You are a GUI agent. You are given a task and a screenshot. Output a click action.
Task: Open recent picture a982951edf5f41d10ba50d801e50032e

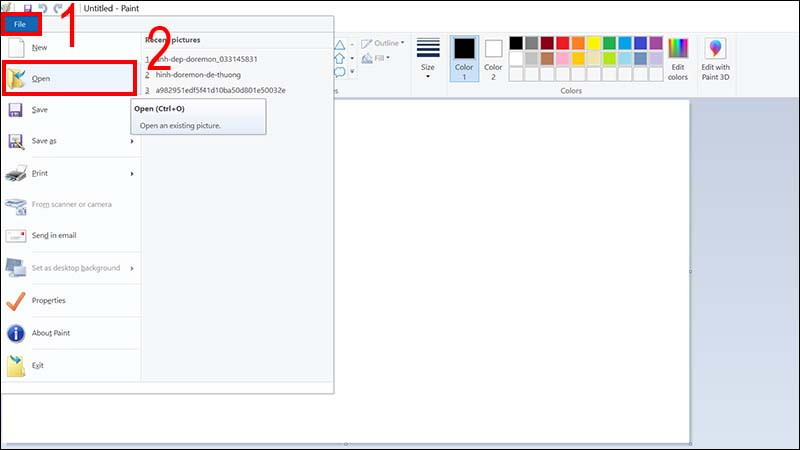(219, 90)
